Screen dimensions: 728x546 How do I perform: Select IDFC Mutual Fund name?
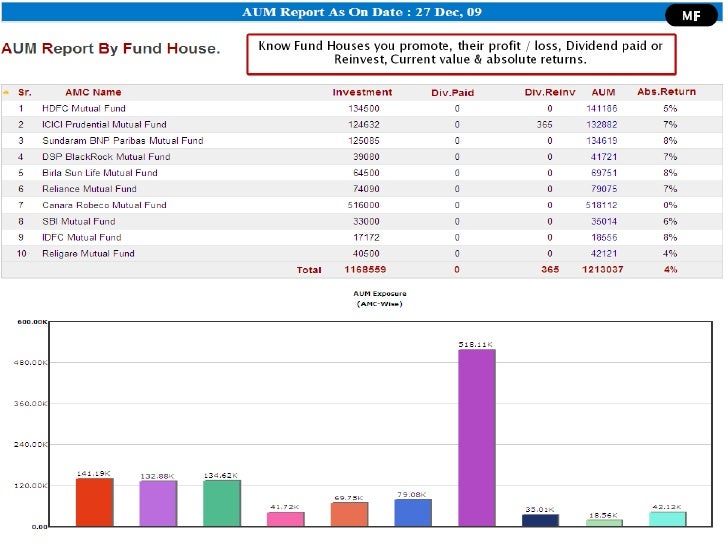[x=82, y=237]
